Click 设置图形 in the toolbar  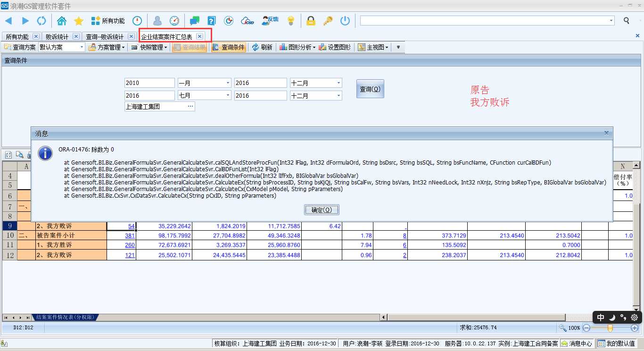tap(335, 47)
